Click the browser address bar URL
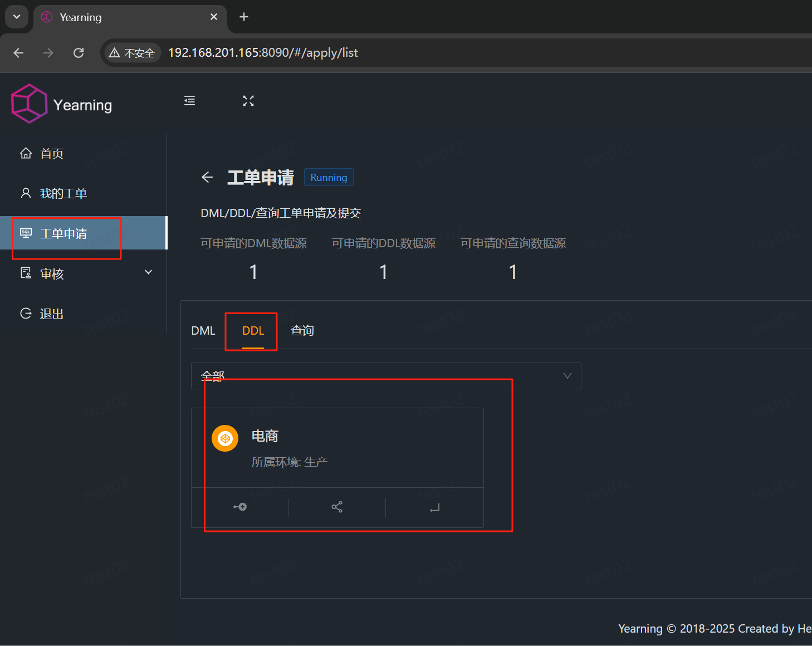The width and height of the screenshot is (812, 646). (x=262, y=52)
